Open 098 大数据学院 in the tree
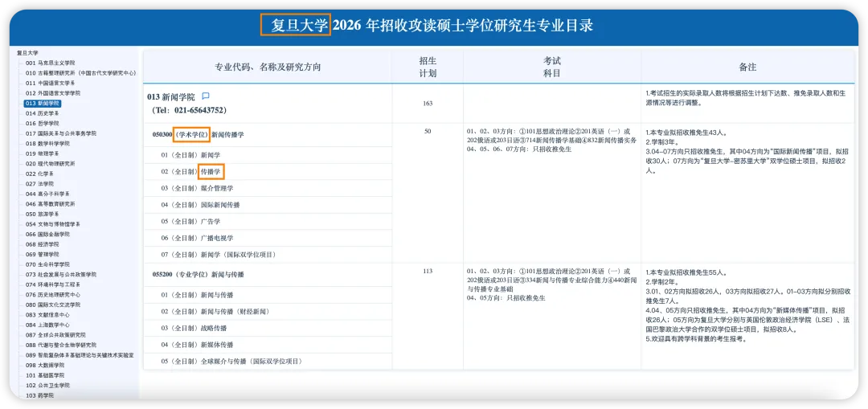Screen dimensions: 868x409 click(x=45, y=365)
